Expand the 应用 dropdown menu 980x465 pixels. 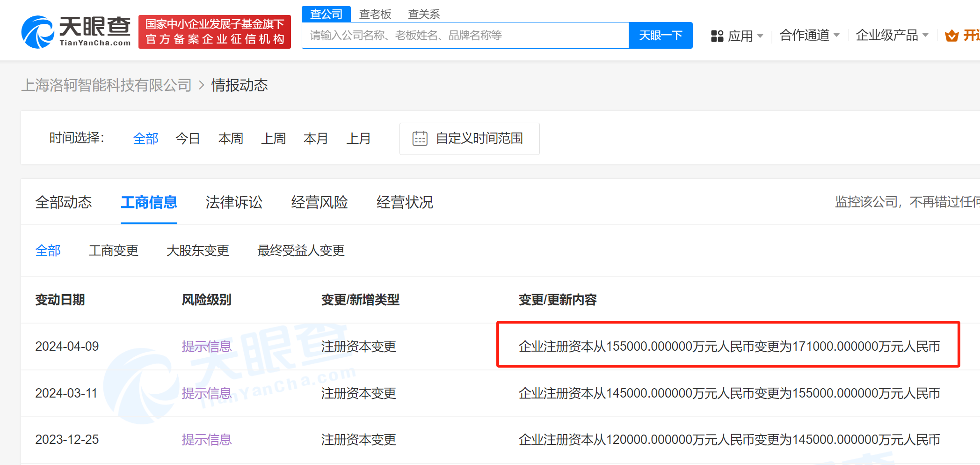(x=746, y=36)
